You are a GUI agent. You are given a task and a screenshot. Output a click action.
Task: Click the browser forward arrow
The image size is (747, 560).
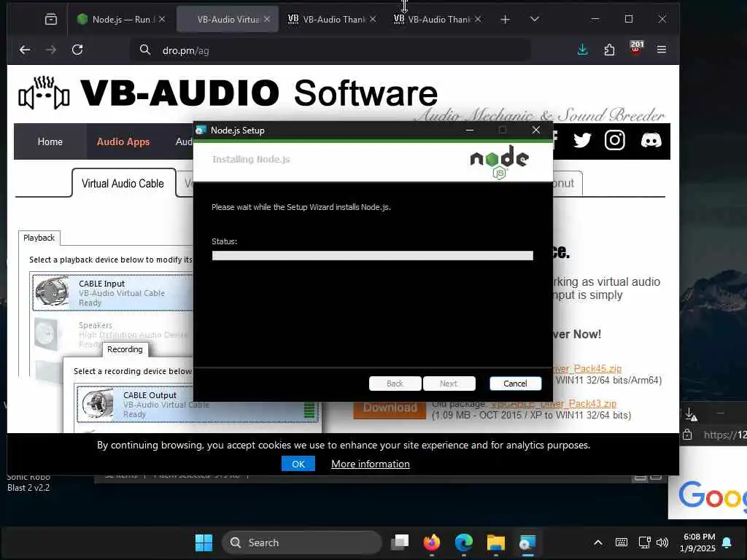[51, 50]
